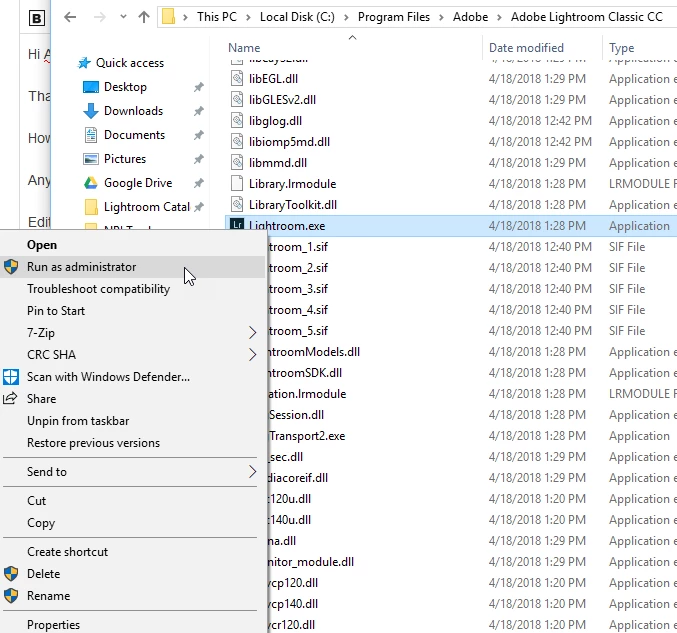This screenshot has height=633, width=677.
Task: Open Lightroom Catal folder in Quick access
Action: click(x=147, y=207)
